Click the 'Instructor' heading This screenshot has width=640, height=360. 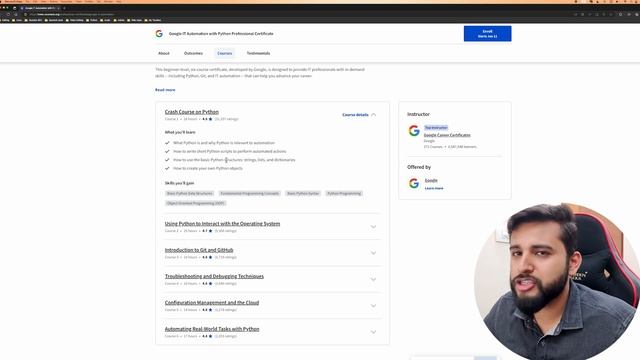point(418,114)
